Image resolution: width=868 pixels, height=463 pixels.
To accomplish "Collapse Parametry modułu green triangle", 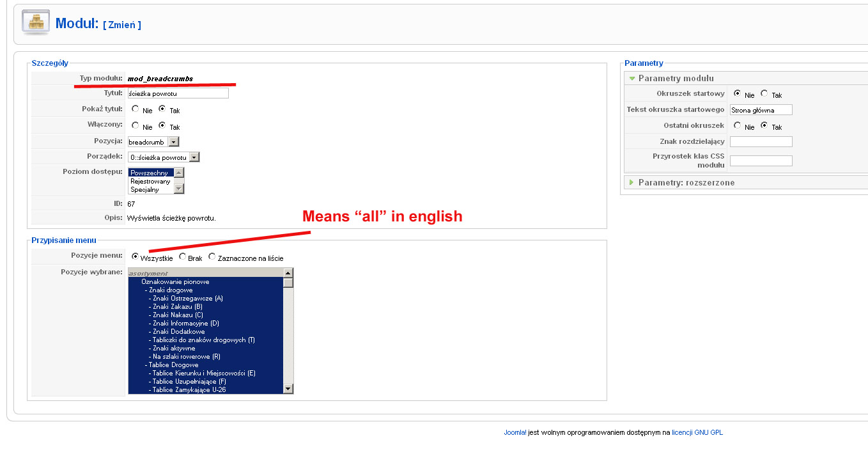I will 632,78.
